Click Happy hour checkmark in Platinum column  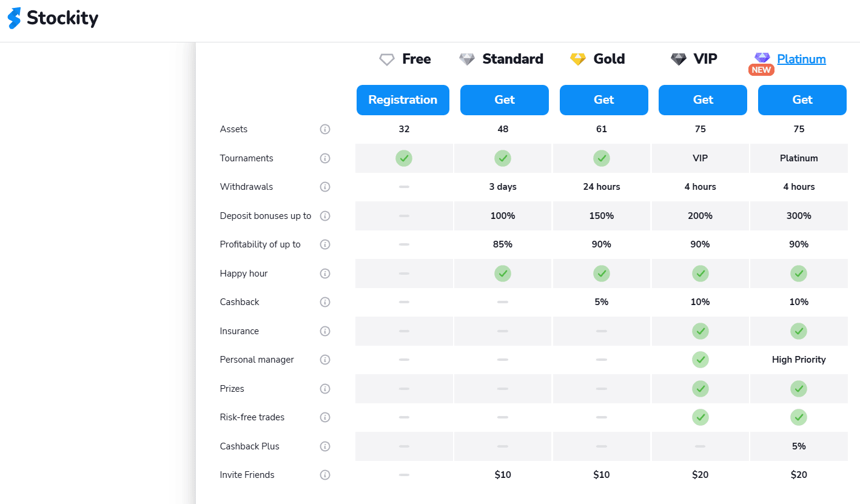(x=799, y=274)
